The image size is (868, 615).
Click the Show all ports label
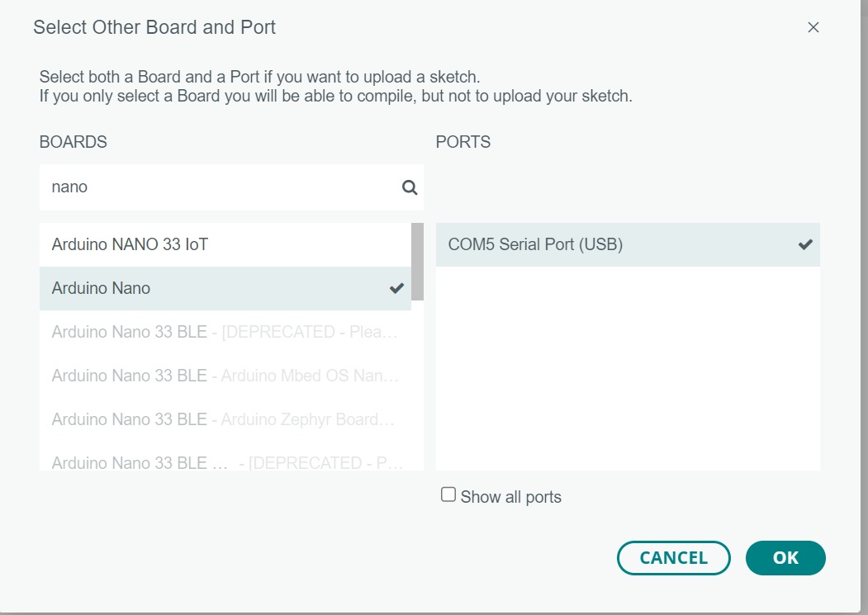click(510, 497)
